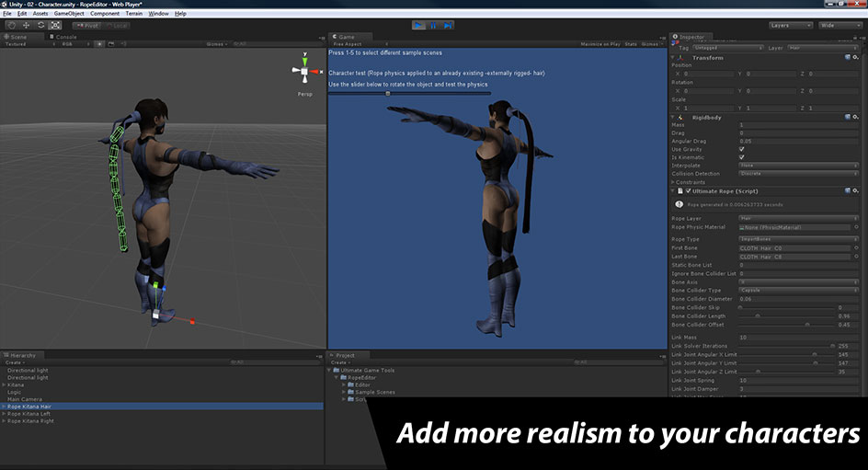Open the Layer dropdown showing Hair
The image size is (868, 470).
point(823,48)
